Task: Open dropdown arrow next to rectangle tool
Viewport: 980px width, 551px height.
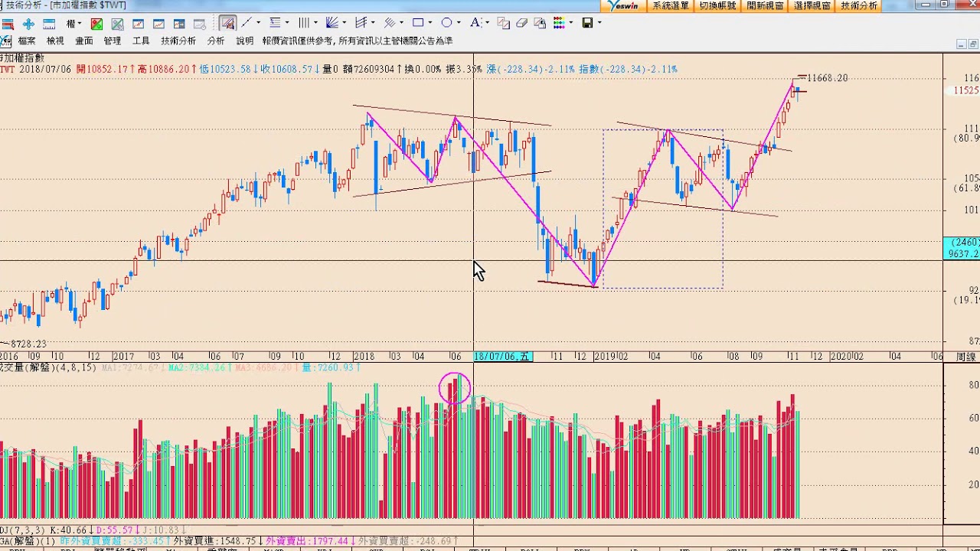Action: click(x=430, y=23)
